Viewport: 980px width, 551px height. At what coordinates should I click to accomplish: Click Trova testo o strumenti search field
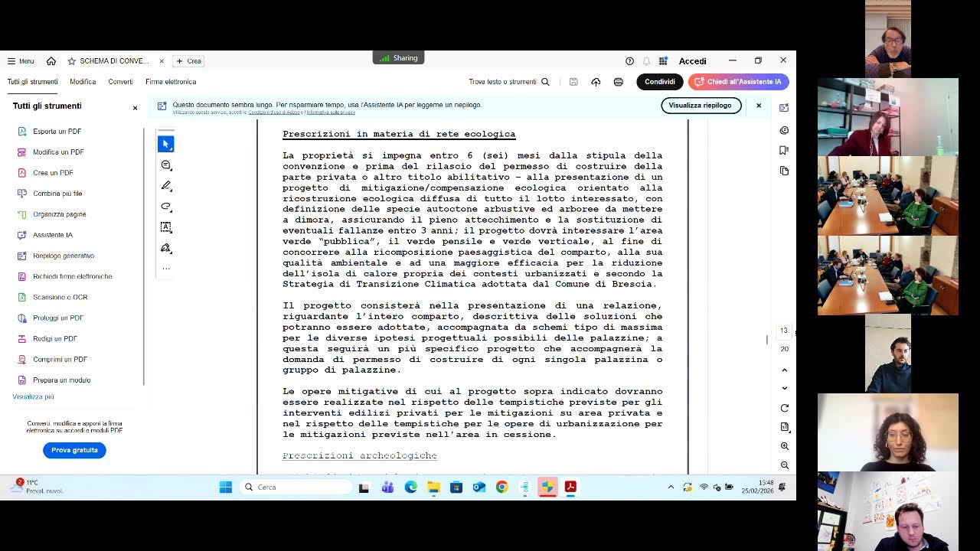coord(509,82)
